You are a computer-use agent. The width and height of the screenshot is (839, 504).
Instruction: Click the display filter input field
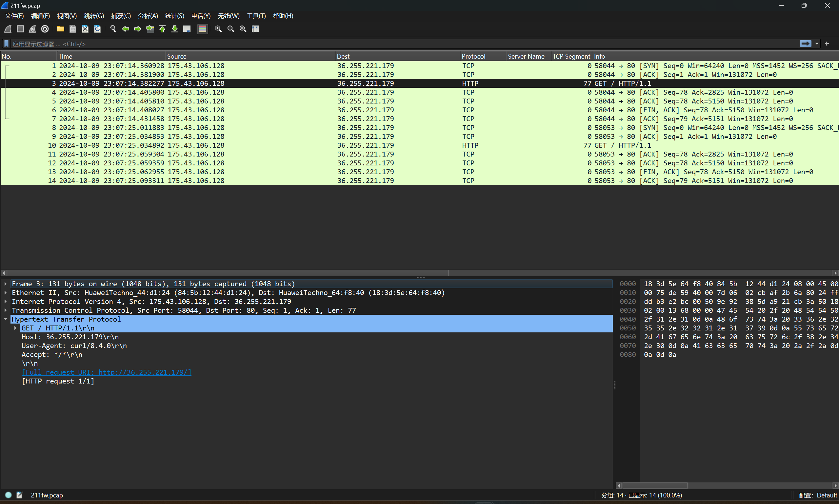[374, 44]
